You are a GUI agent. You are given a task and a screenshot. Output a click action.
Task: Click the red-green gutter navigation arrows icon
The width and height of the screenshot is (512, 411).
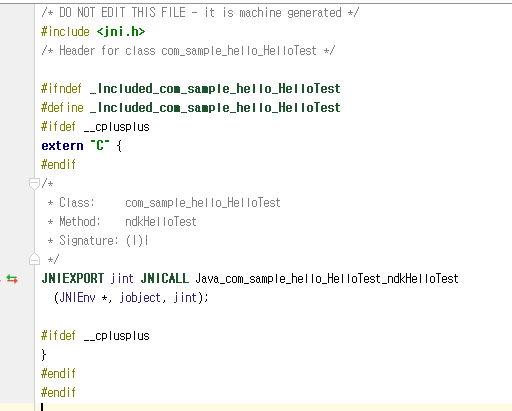12,279
